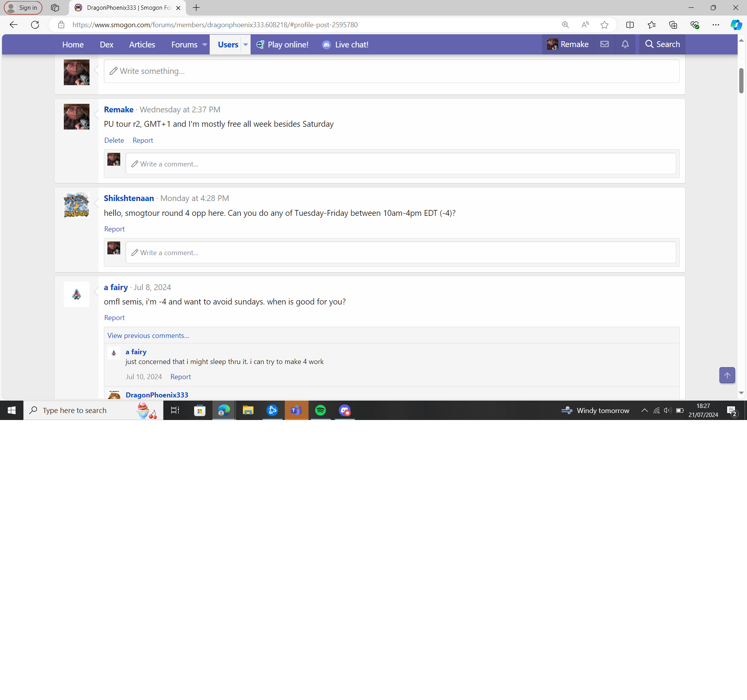Image resolution: width=747 pixels, height=700 pixels.
Task: Show hidden system tray icons chevron
Action: (644, 410)
